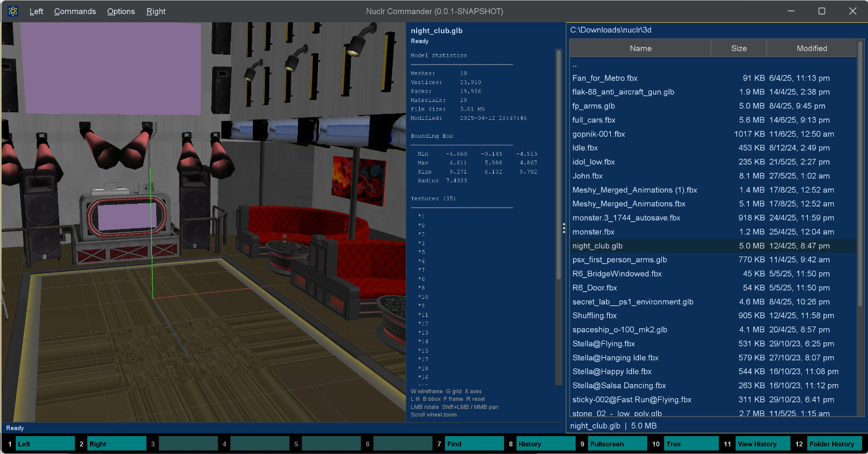Select flak-88_anti_aircraft_gun.glb file

click(x=713, y=92)
